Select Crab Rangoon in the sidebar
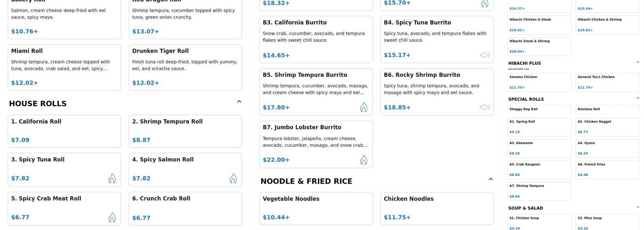 pos(539,169)
